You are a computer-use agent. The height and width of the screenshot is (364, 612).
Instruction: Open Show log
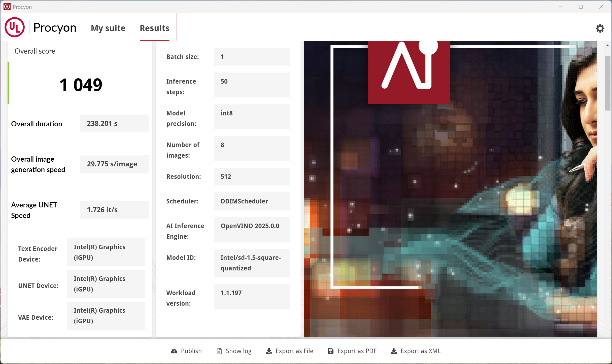point(234,351)
